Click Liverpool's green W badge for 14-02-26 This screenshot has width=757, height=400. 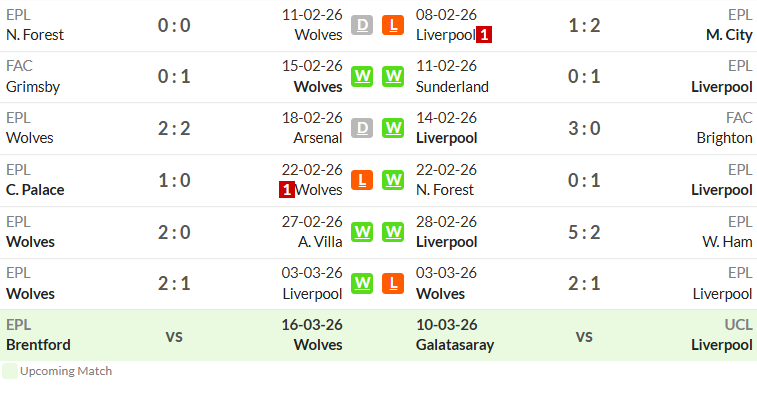tap(393, 128)
